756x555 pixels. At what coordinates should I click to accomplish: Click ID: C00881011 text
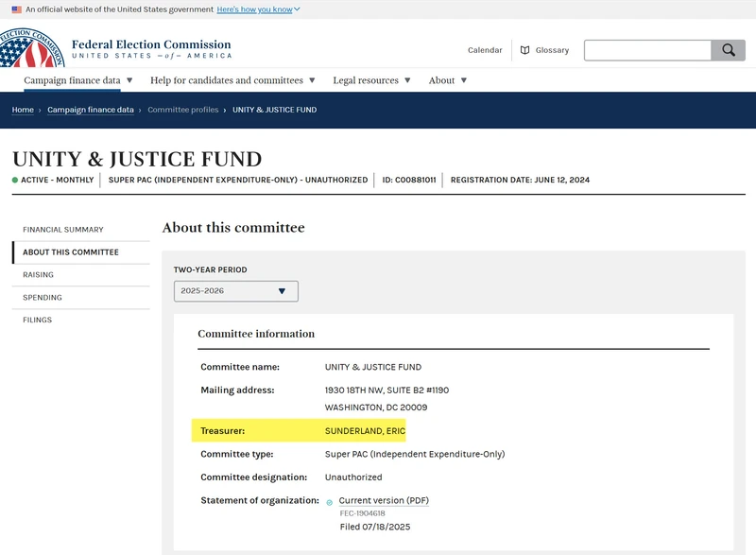click(409, 180)
